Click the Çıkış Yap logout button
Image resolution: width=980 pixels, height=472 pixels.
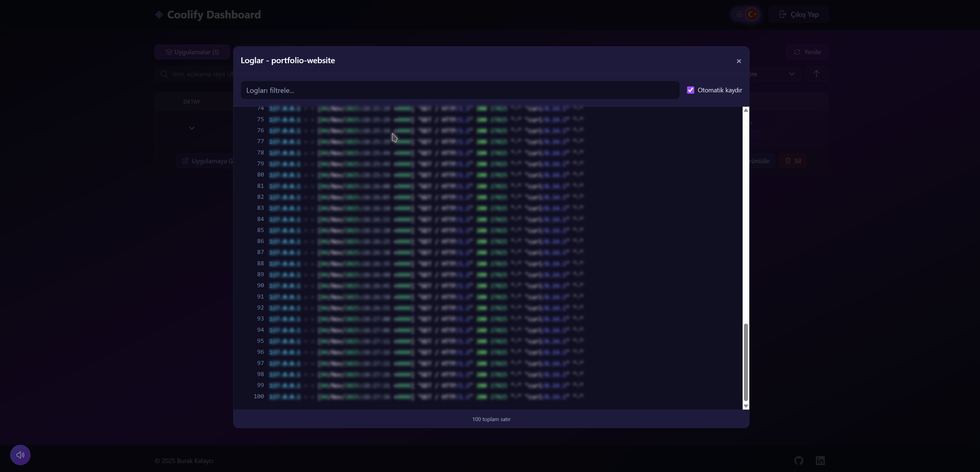pos(798,14)
